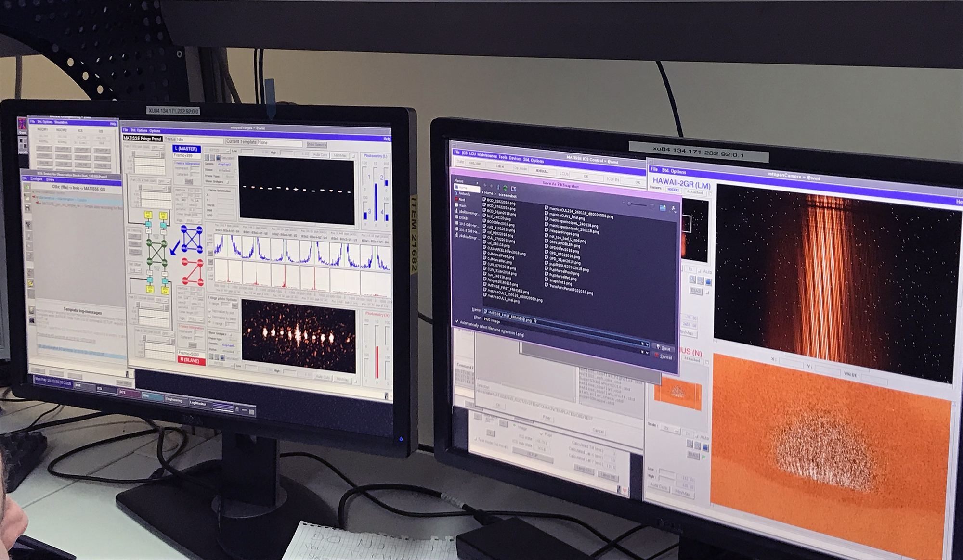Open Maintenance menu in MATISSE ICS Control

pos(487,156)
